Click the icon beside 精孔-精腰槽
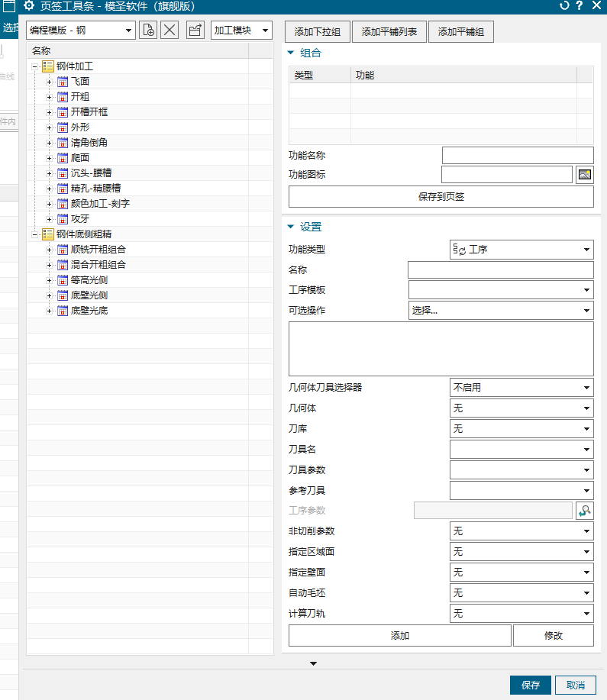The image size is (607, 700). click(x=63, y=189)
